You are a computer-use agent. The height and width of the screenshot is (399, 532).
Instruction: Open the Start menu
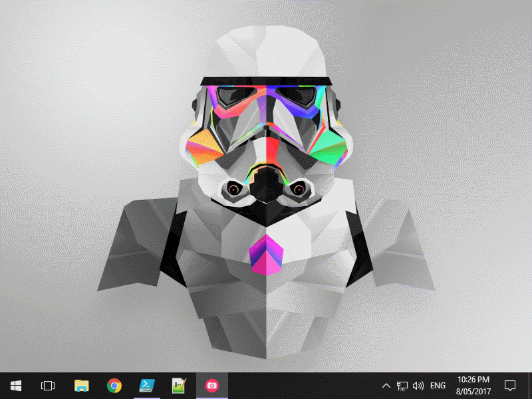(15, 385)
